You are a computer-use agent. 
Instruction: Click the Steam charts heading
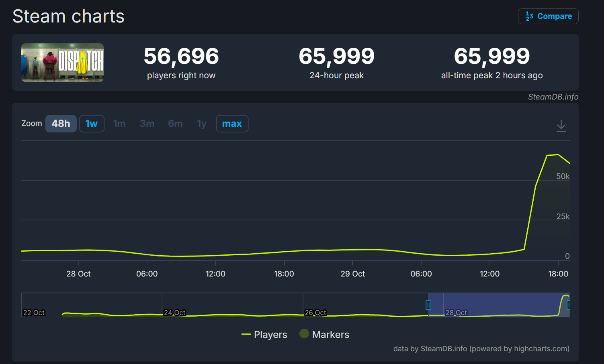[68, 16]
